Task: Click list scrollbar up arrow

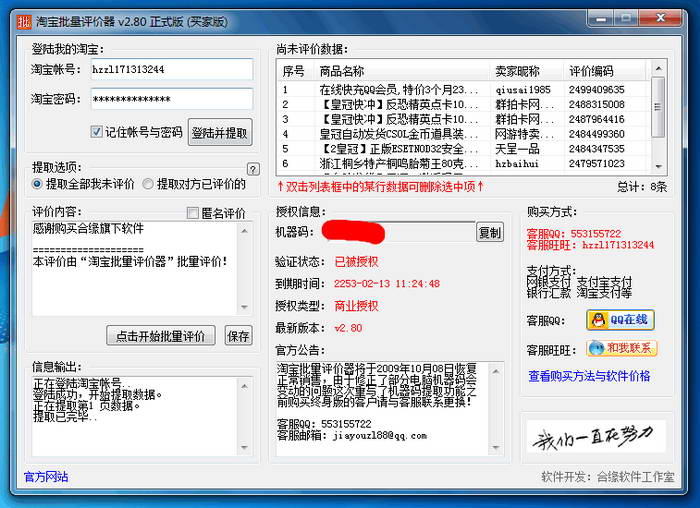Action: tap(658, 68)
